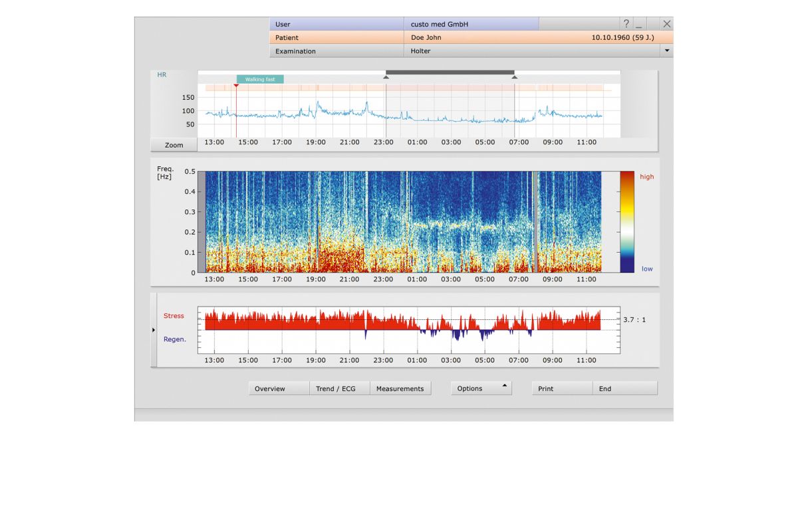Expand the Stress/Regen. side panel arrow
Image resolution: width=798 pixels, height=532 pixels.
[154, 330]
